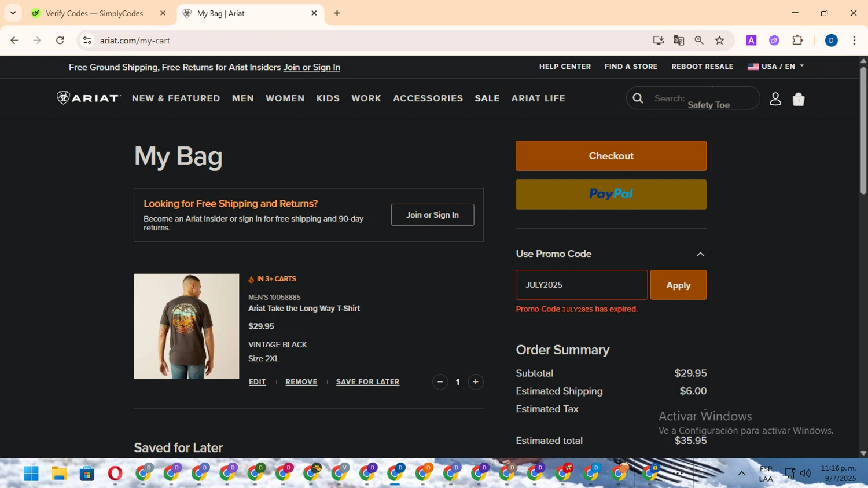This screenshot has height=488, width=868.
Task: Click the page vertical scrollbar
Action: (x=863, y=130)
